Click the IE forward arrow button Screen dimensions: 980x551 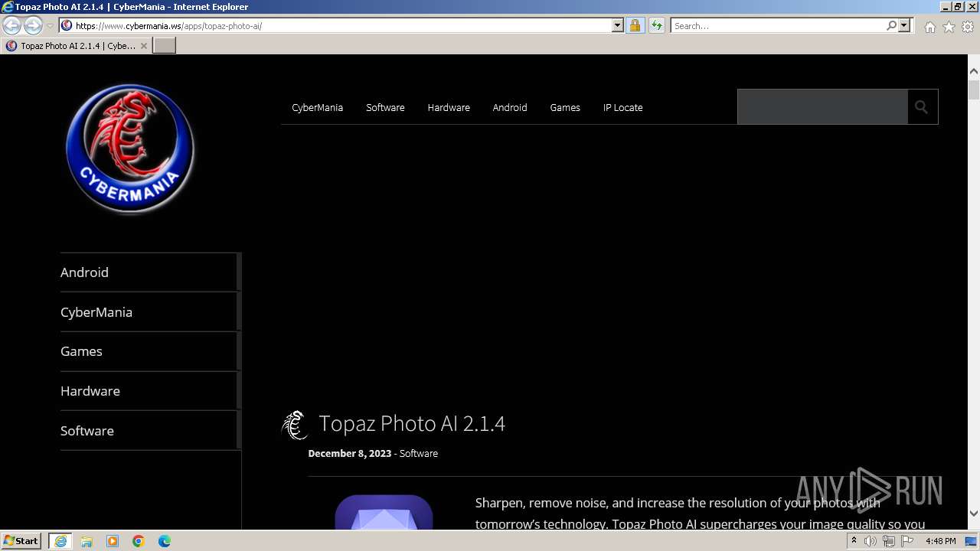point(33,26)
